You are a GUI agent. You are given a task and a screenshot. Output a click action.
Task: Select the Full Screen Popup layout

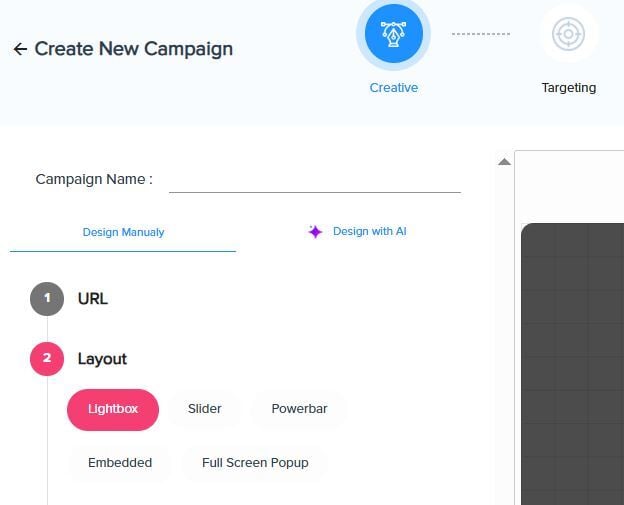tap(255, 463)
